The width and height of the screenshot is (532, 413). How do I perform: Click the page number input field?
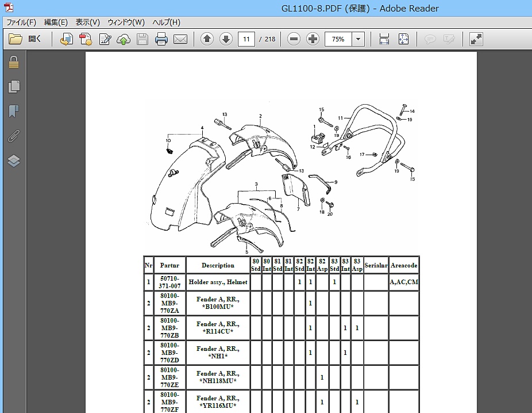246,39
